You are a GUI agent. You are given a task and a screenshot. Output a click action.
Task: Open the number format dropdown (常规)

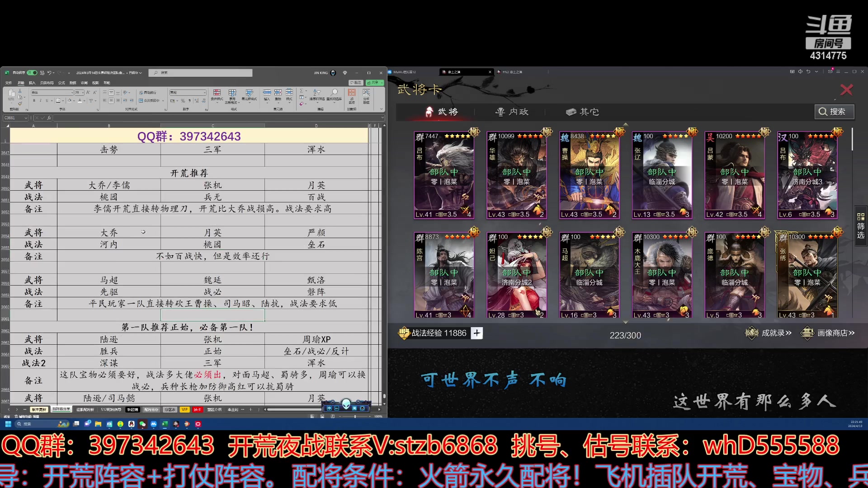click(x=204, y=93)
